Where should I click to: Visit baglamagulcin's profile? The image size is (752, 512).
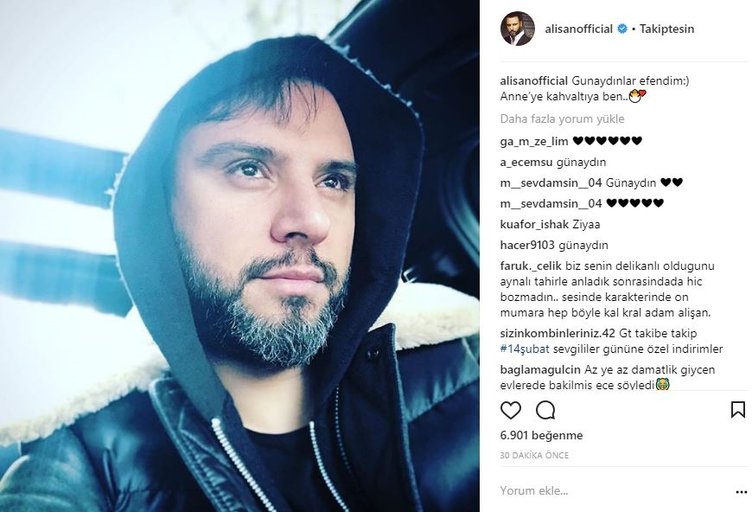pyautogui.click(x=540, y=370)
